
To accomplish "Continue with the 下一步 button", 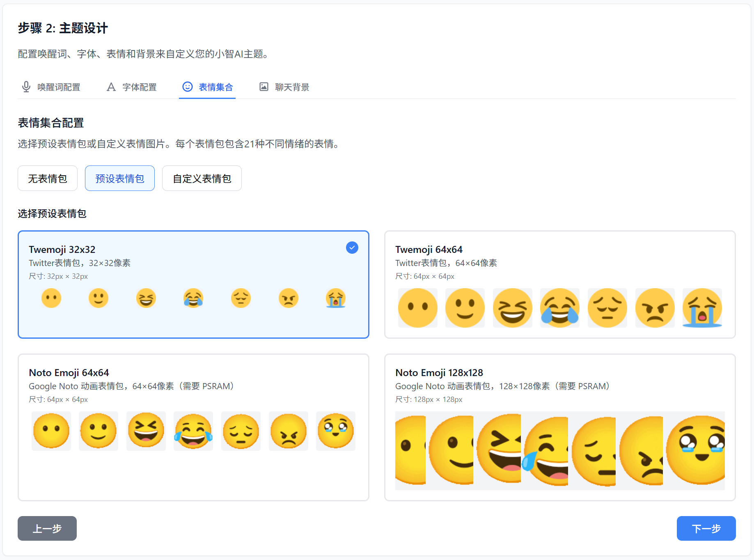I will tap(706, 528).
